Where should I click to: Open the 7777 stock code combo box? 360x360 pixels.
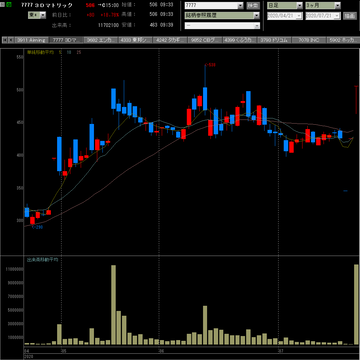tap(214, 6)
